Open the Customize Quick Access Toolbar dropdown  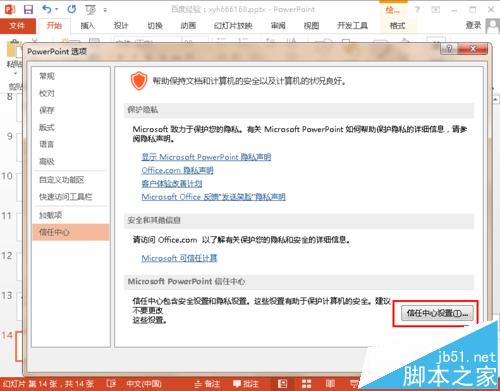[x=105, y=10]
